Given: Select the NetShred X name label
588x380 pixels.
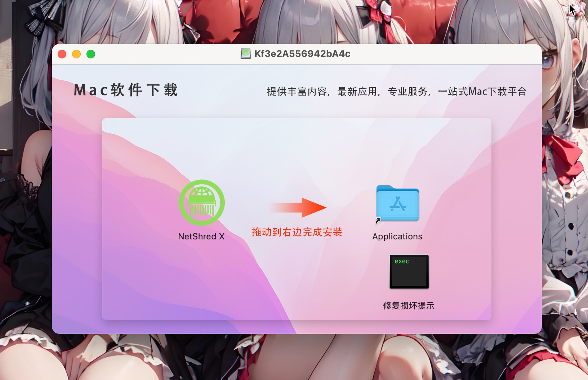Looking at the screenshot, I should coord(201,237).
